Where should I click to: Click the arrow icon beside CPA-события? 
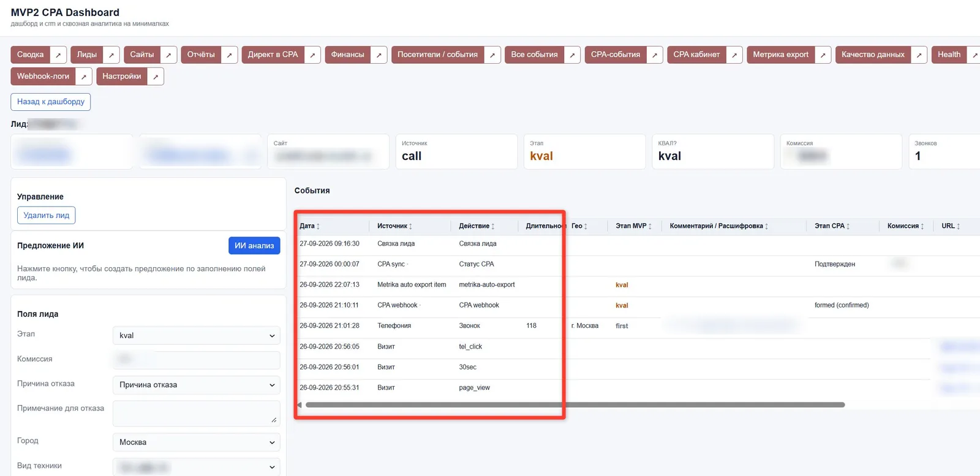pyautogui.click(x=655, y=55)
